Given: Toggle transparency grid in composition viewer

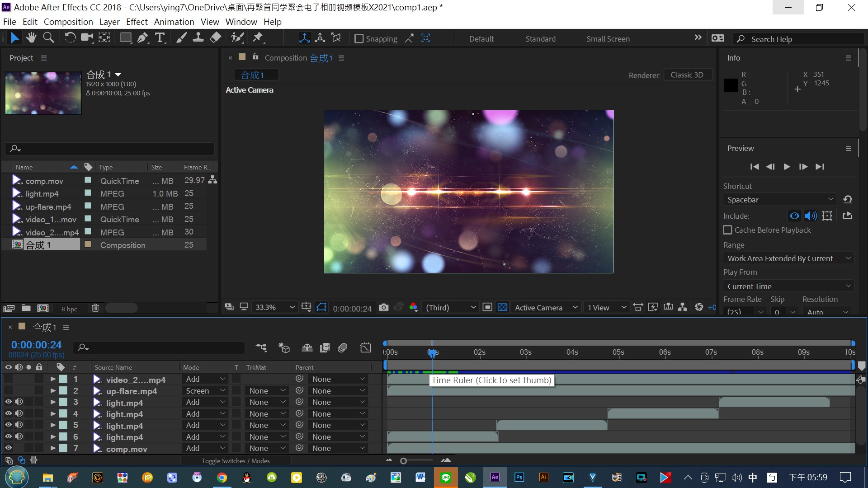Looking at the screenshot, I should pyautogui.click(x=502, y=308).
